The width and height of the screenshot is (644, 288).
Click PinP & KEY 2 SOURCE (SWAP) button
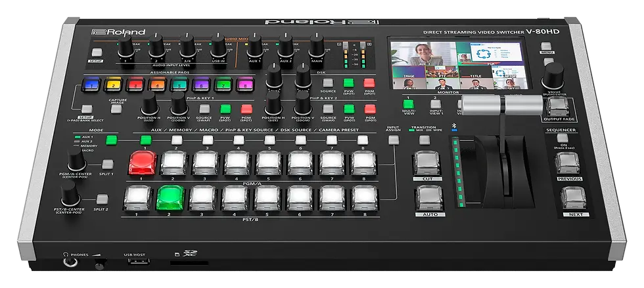pos(328,109)
